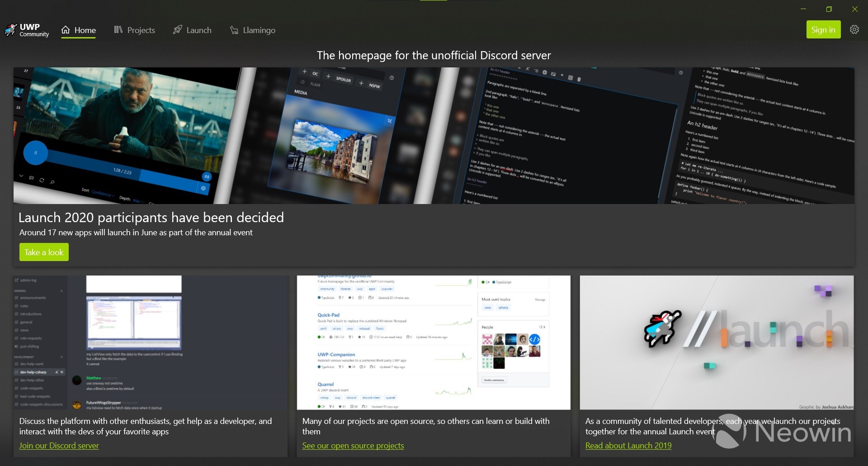The width and height of the screenshot is (868, 466).
Task: Follow the See our open source projects link
Action: [353, 446]
